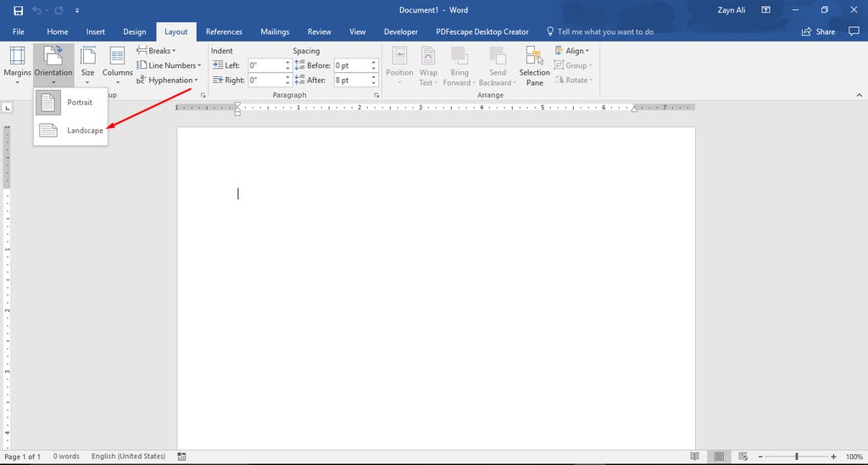
Task: Choose Landscape orientation
Action: (x=70, y=130)
